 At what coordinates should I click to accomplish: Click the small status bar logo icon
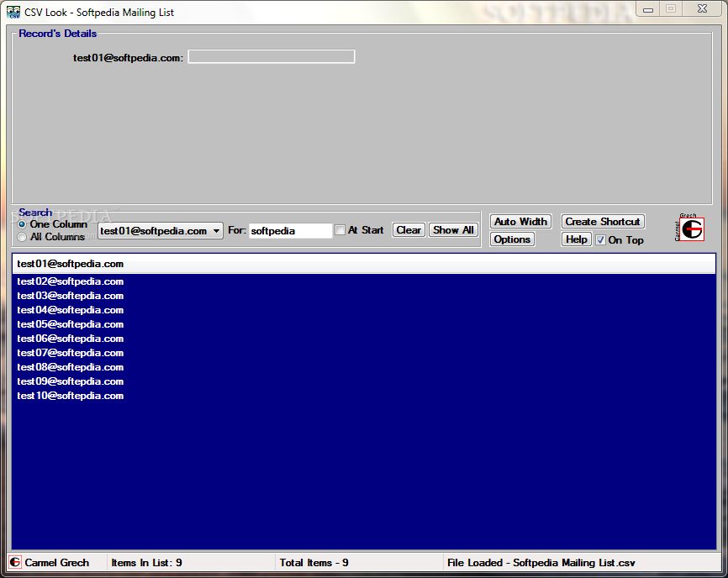15,562
